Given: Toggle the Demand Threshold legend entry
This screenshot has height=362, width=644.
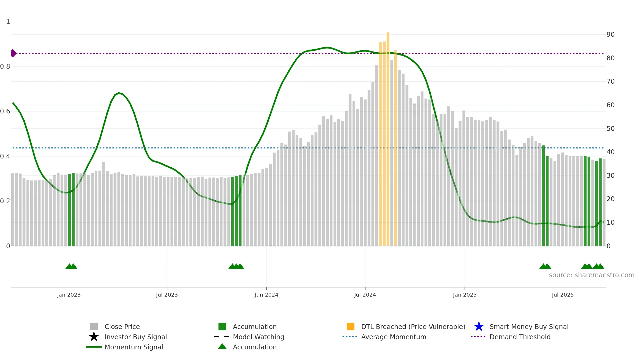Looking at the screenshot, I should click(x=520, y=337).
